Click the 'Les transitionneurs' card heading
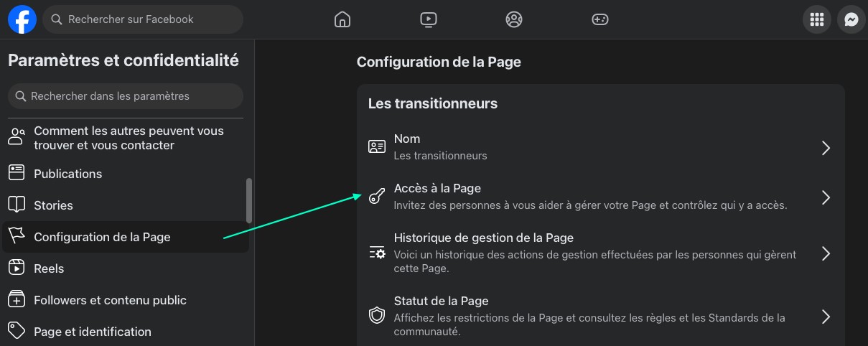This screenshot has height=346, width=868. (x=433, y=103)
